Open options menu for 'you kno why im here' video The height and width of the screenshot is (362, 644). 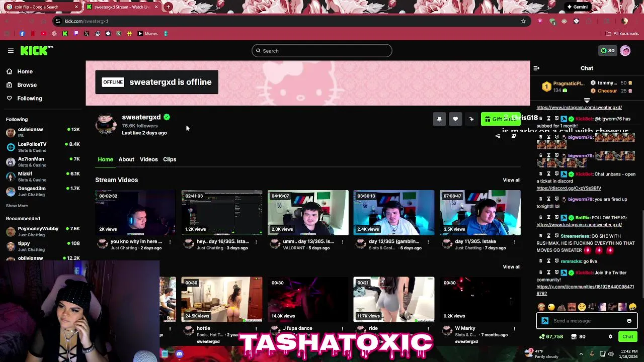coord(170,242)
